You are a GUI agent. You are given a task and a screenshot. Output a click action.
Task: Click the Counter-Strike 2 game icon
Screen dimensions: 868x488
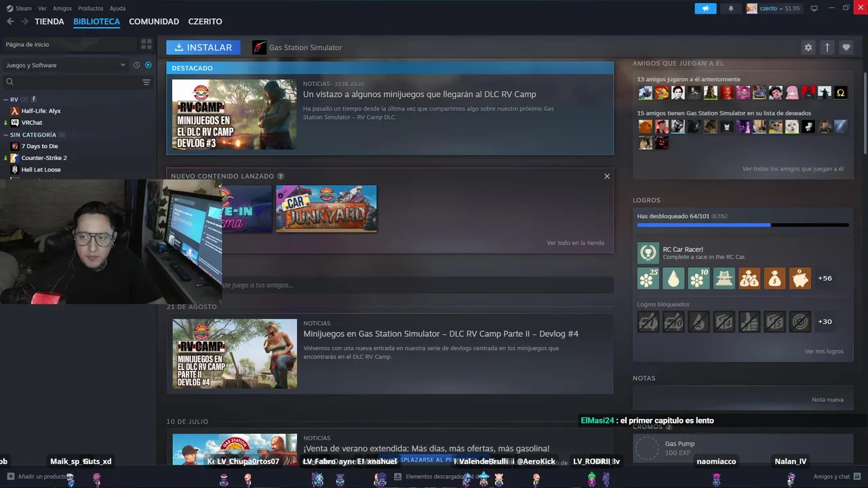pyautogui.click(x=15, y=158)
